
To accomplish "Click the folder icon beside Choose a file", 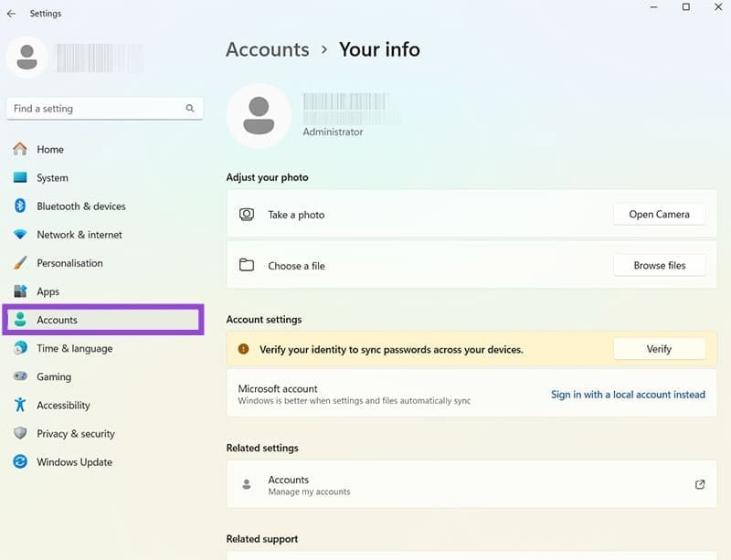I will pyautogui.click(x=246, y=265).
